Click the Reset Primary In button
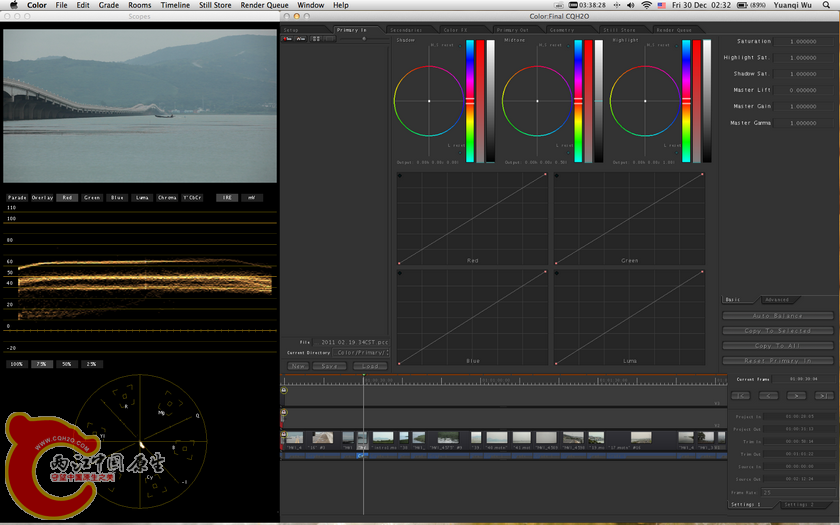840x525 pixels. click(x=777, y=361)
